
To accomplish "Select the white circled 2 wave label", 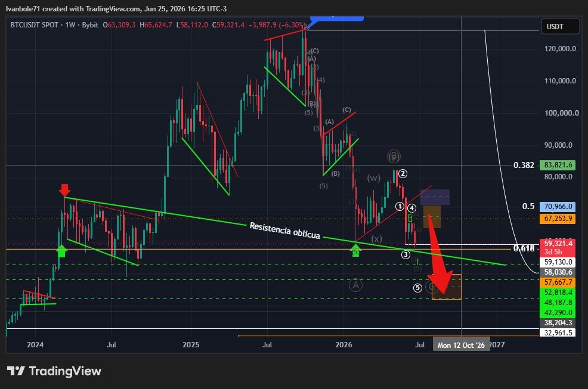I will coord(403,173).
